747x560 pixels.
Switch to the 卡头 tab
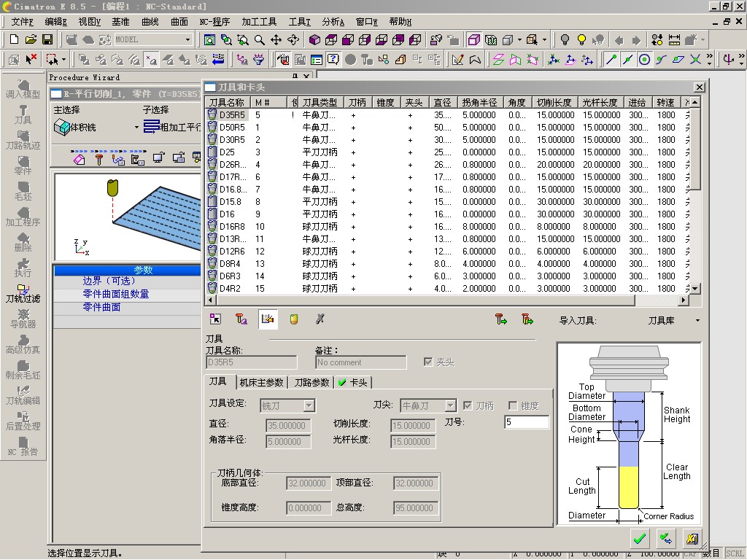(x=354, y=382)
